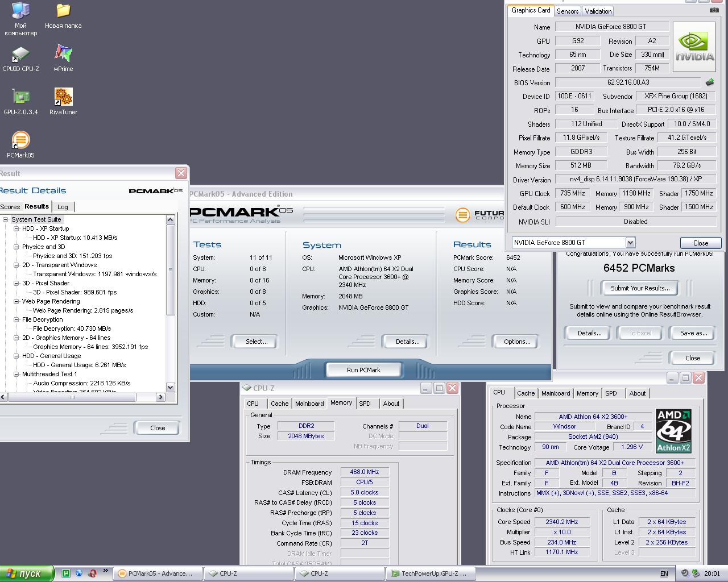
Task: Click the save BIOS chip icon in GPU-Z
Action: click(710, 82)
